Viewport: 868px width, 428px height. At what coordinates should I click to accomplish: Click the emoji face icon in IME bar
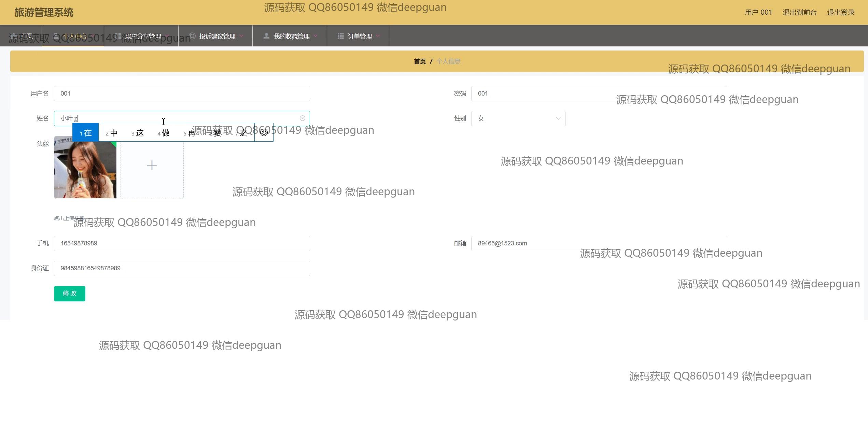pos(264,132)
